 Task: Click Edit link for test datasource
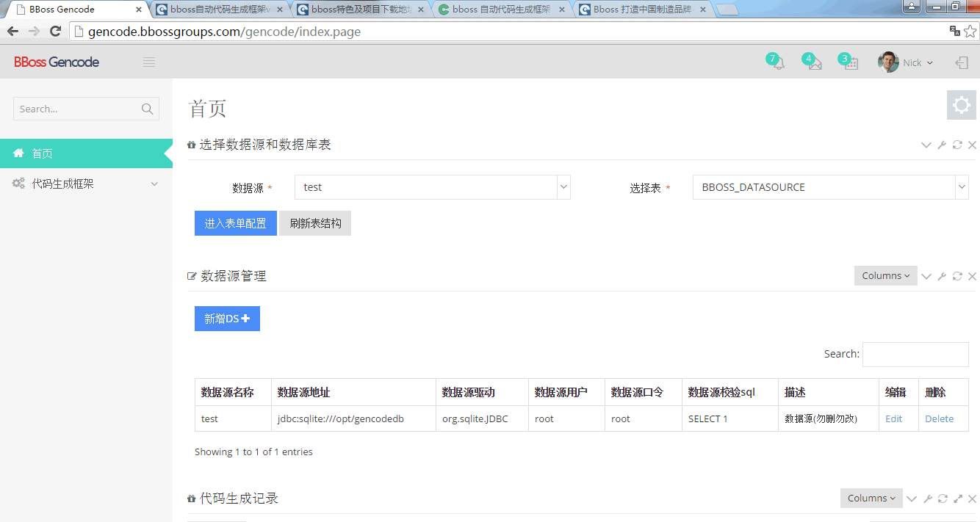pyautogui.click(x=893, y=418)
